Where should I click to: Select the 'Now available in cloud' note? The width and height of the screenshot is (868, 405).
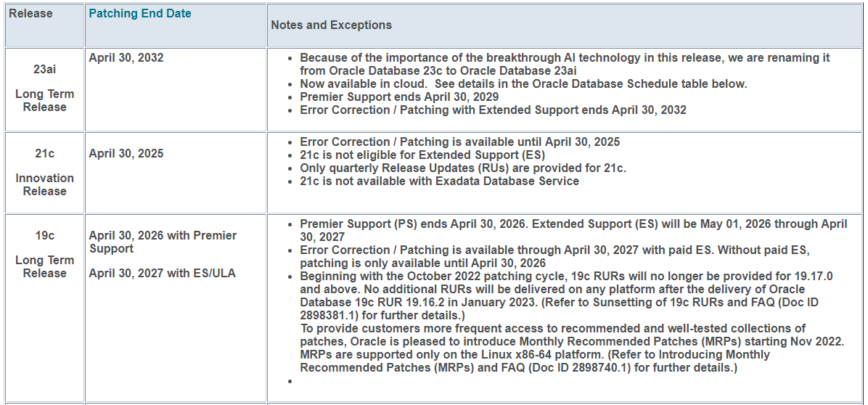(x=523, y=84)
